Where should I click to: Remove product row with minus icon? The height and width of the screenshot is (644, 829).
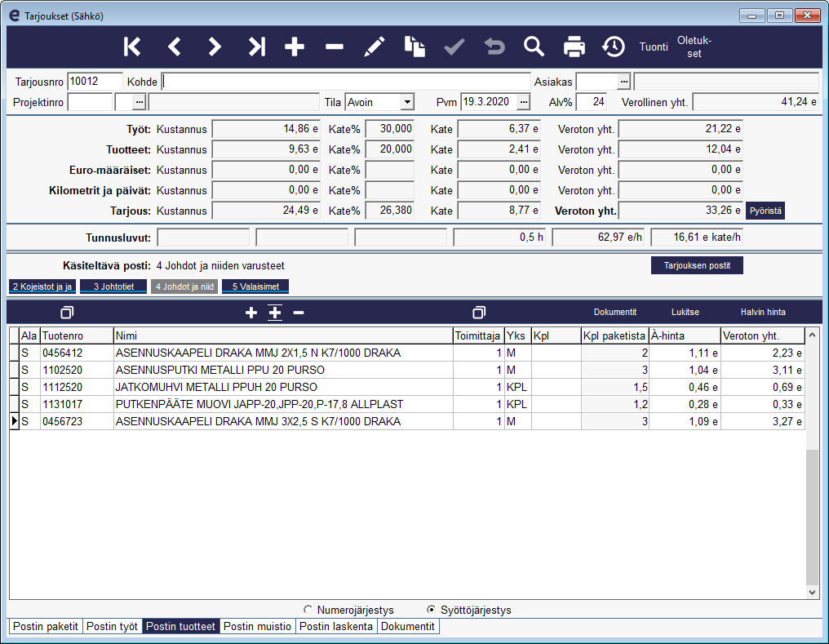click(299, 313)
